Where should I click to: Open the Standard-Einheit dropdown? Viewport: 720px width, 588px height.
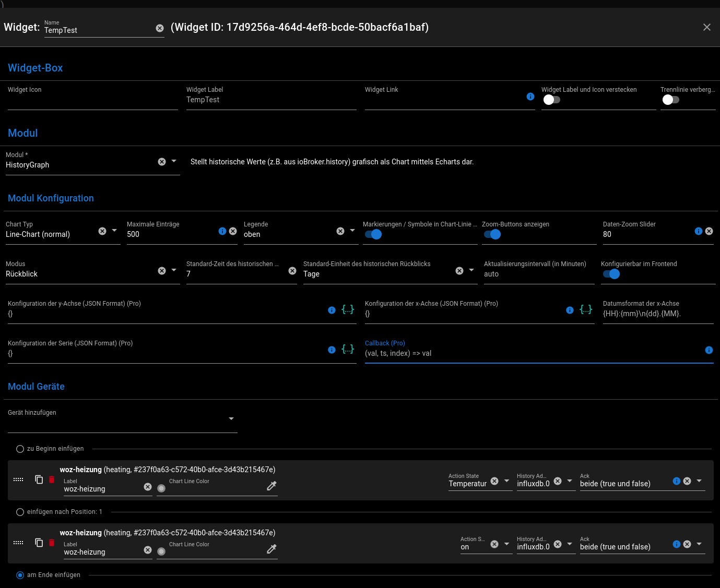point(471,270)
